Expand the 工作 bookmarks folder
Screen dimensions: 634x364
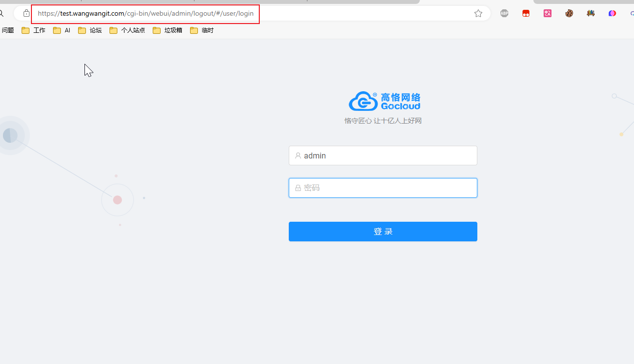[34, 30]
